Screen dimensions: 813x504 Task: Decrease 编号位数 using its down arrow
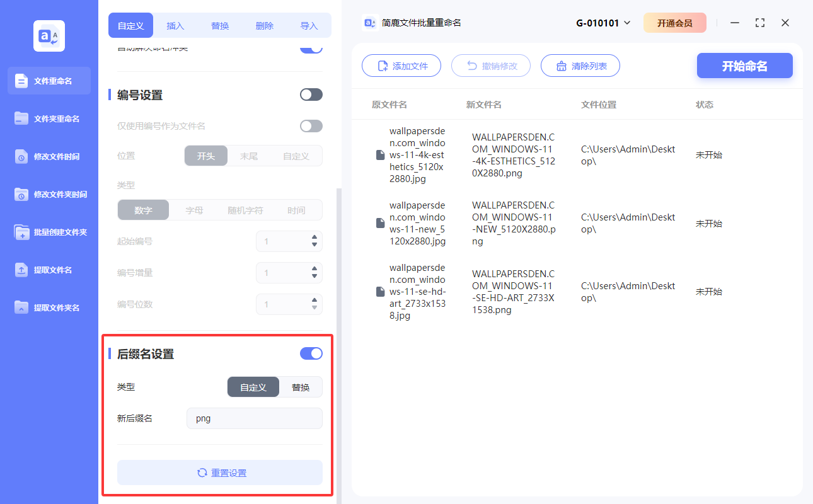[314, 308]
